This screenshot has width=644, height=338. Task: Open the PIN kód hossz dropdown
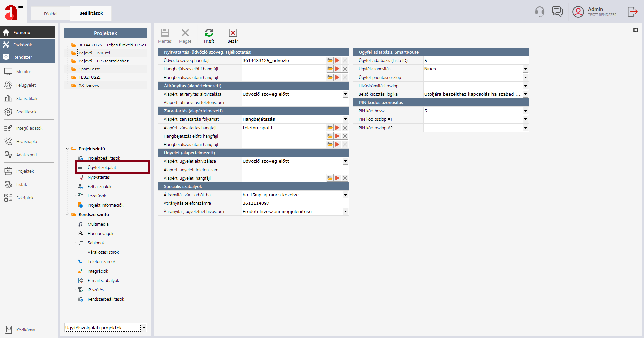tap(525, 111)
